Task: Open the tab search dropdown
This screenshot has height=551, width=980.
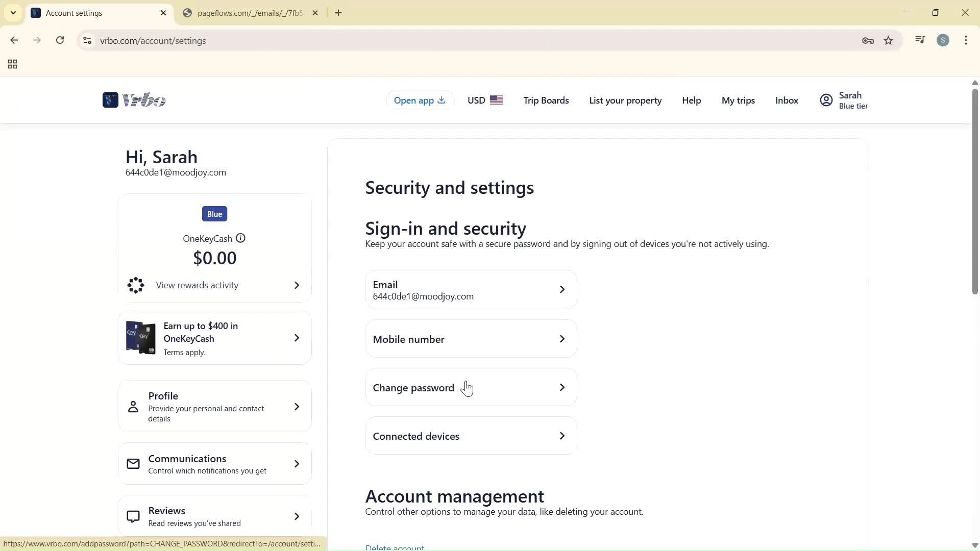Action: 13,13
